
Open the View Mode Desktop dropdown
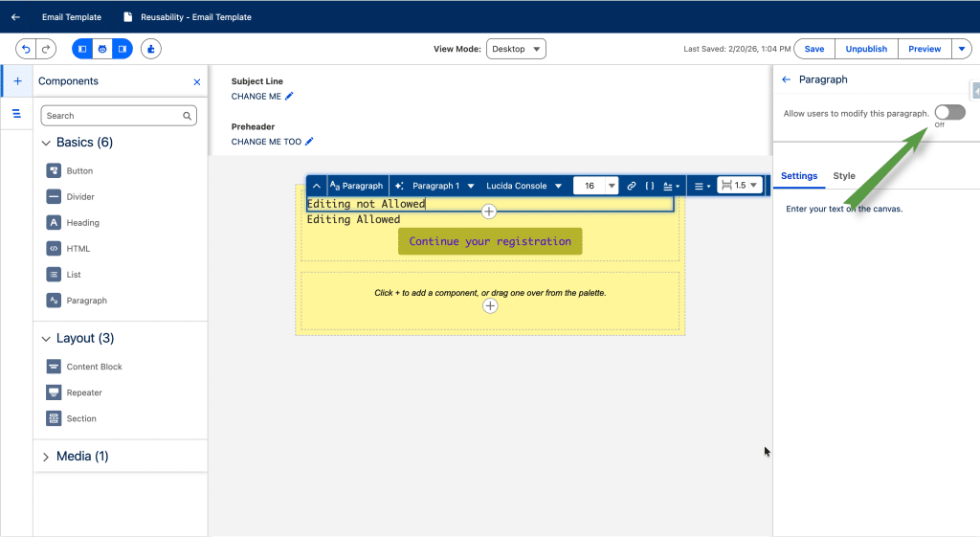pos(515,49)
